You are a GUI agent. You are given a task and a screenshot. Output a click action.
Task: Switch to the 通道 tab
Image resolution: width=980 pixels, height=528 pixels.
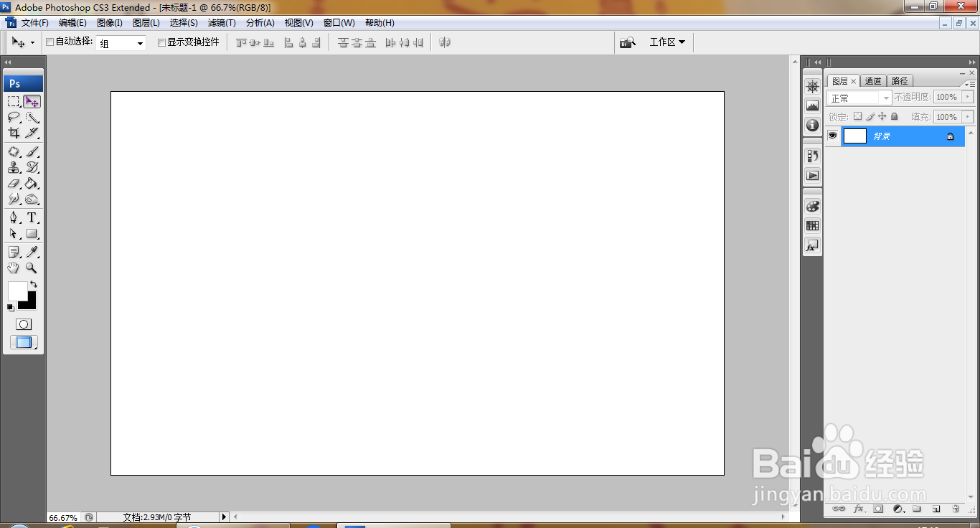(x=873, y=81)
